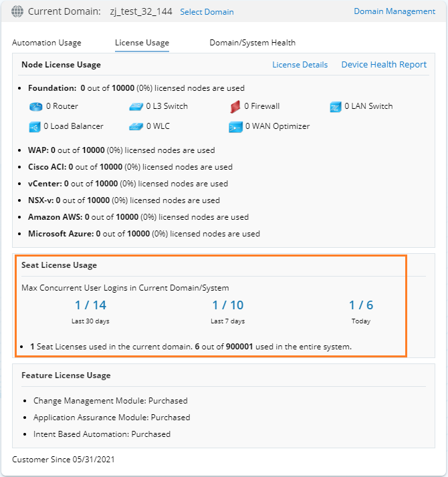Click the WAN Optimizer device icon
Viewport: 448px width, 477px height.
tap(235, 126)
